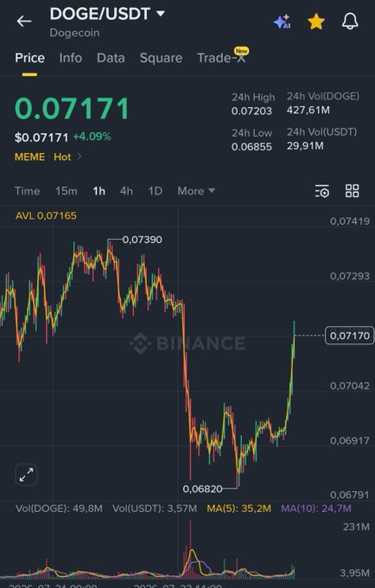Select the Time chart interval
Image resolution: width=375 pixels, height=588 pixels.
tap(28, 191)
